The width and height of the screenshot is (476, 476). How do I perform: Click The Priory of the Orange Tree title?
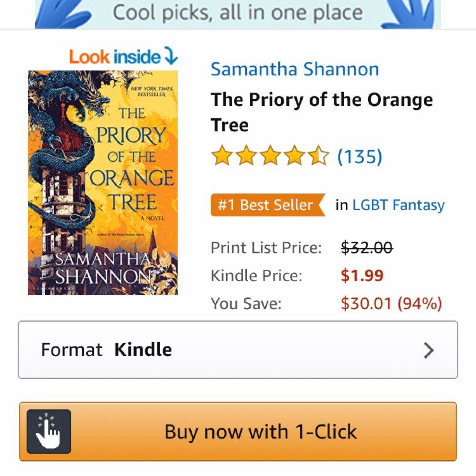click(x=322, y=112)
